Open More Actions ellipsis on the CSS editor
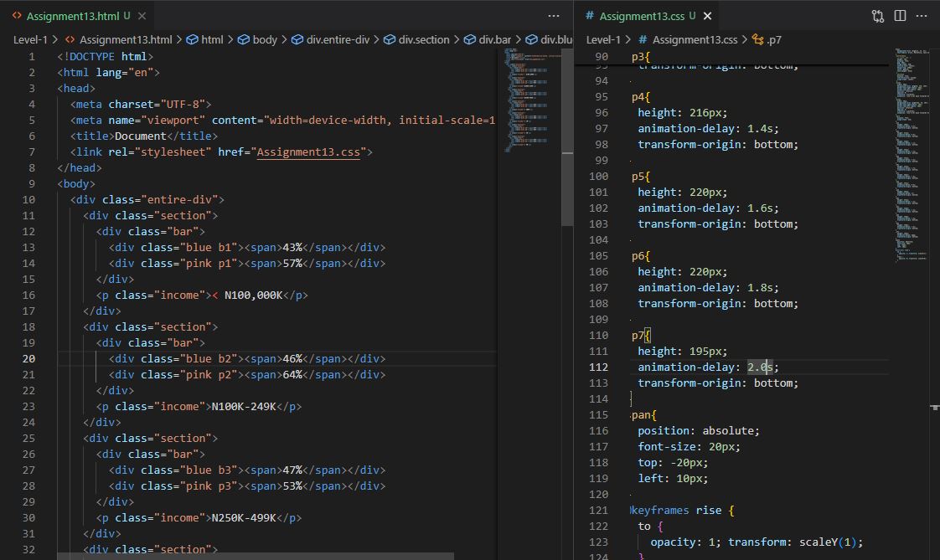Viewport: 940px width, 560px height. (x=922, y=16)
